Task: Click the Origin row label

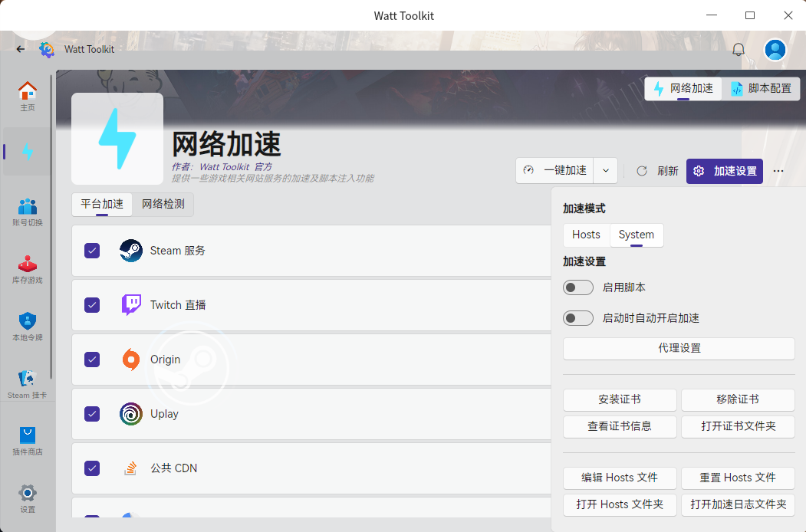Action: tap(165, 360)
